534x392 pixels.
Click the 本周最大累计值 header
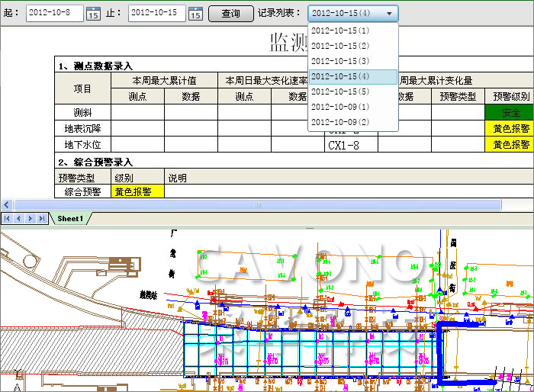[164, 81]
